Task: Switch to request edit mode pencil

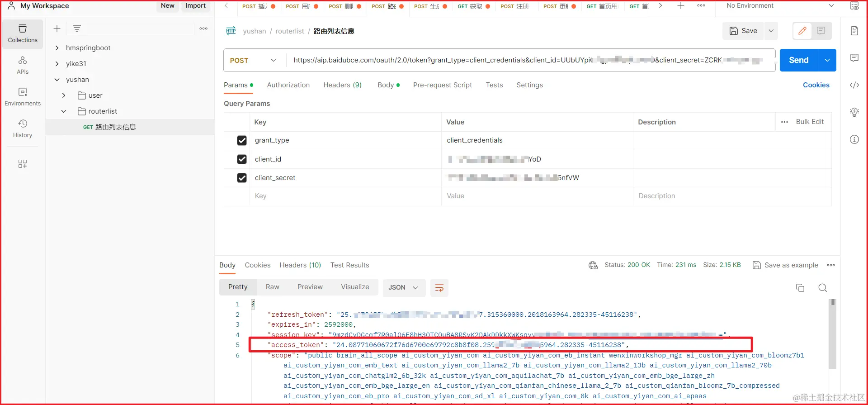Action: tap(802, 31)
